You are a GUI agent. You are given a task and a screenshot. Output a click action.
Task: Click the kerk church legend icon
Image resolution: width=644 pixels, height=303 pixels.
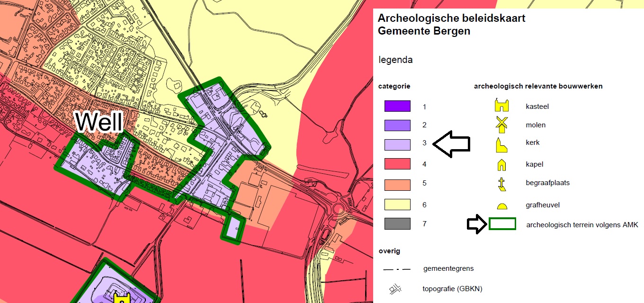click(501, 144)
